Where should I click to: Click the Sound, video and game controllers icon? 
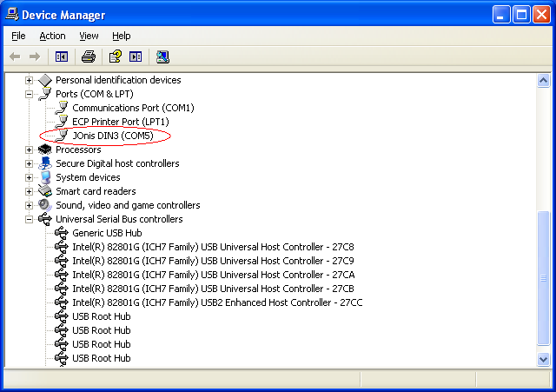45,205
